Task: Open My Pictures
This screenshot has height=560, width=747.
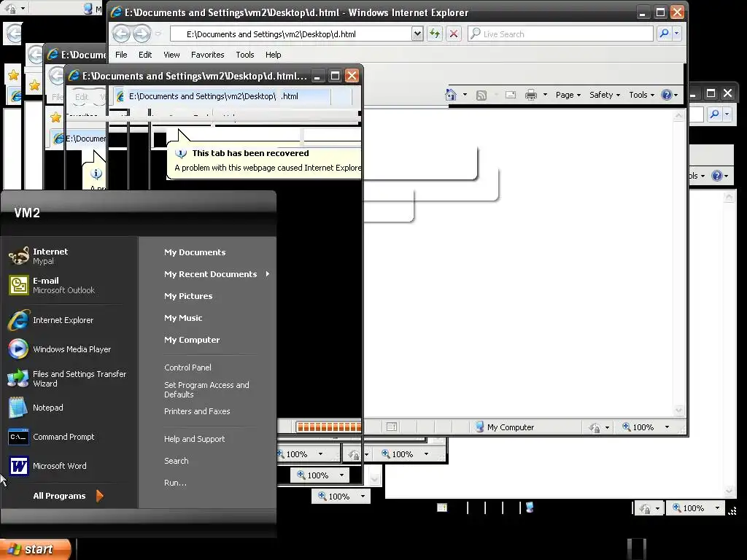Action: (x=188, y=296)
